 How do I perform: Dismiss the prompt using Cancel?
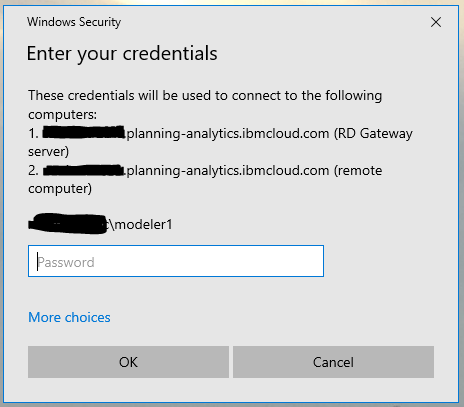[x=333, y=362]
